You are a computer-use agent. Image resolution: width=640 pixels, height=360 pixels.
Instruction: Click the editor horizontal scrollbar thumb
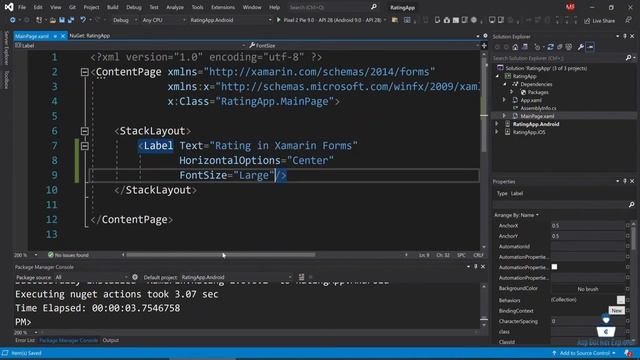coord(220,255)
